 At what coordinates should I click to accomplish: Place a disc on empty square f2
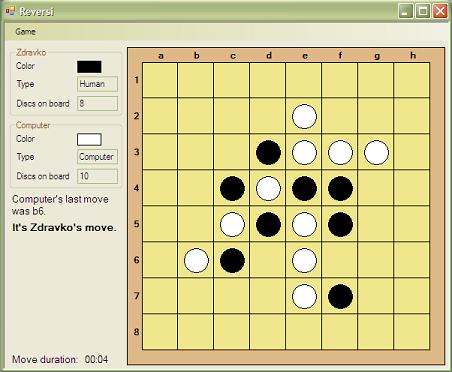click(x=340, y=116)
